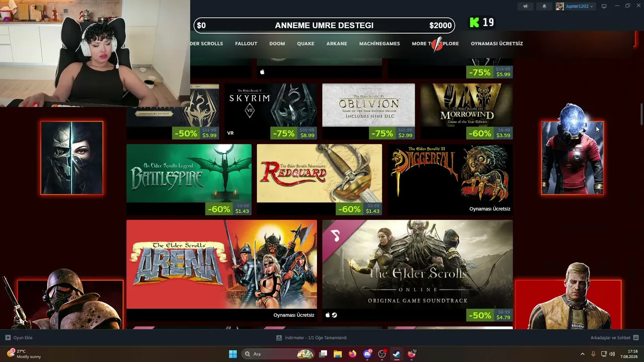Click the Prey astronaut character artwork

tap(573, 149)
